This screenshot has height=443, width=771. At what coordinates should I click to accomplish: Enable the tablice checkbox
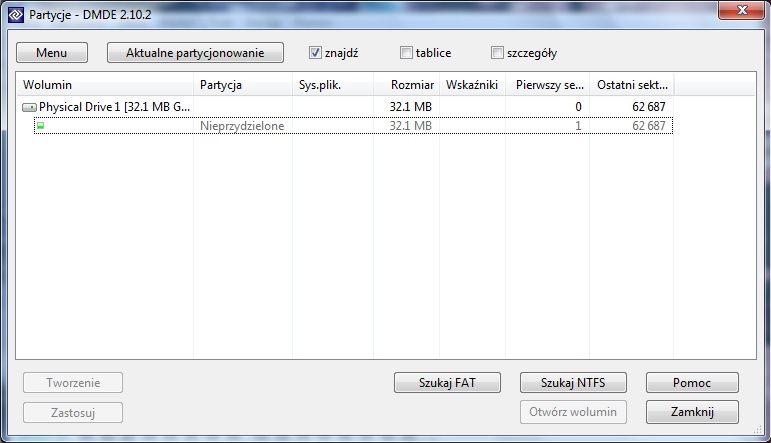[406, 53]
